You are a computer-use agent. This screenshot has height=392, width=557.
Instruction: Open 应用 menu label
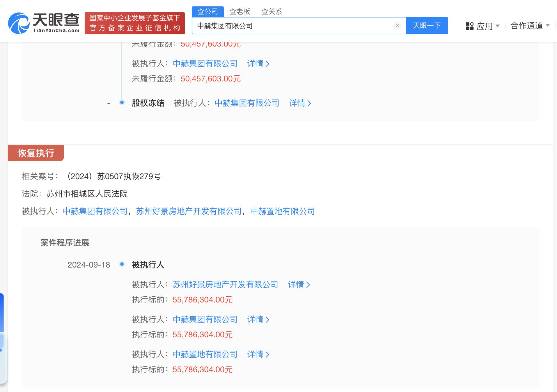(x=485, y=26)
